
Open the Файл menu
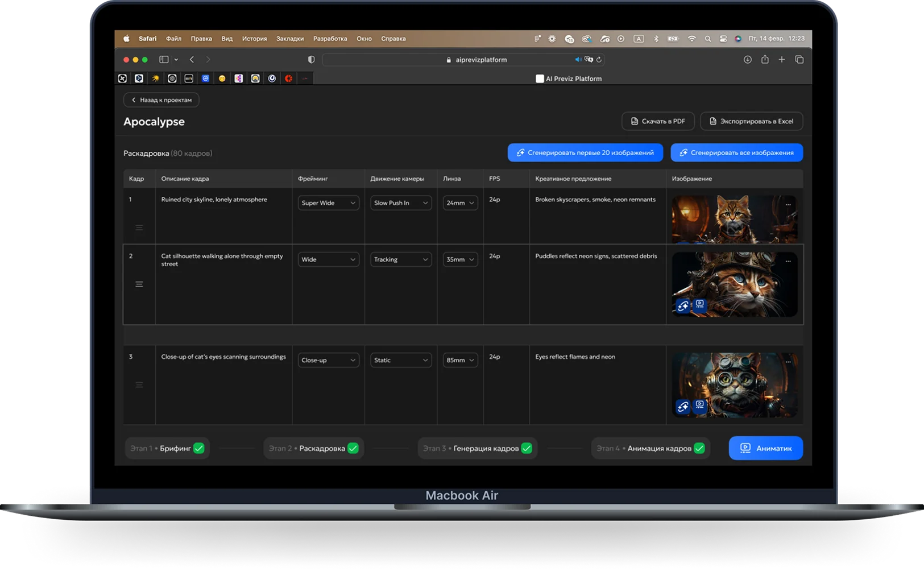pos(173,39)
